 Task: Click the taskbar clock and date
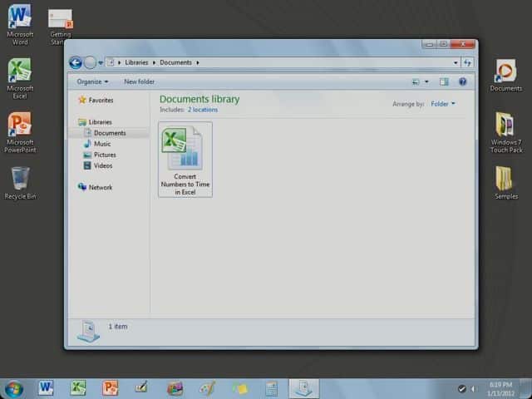coord(500,389)
